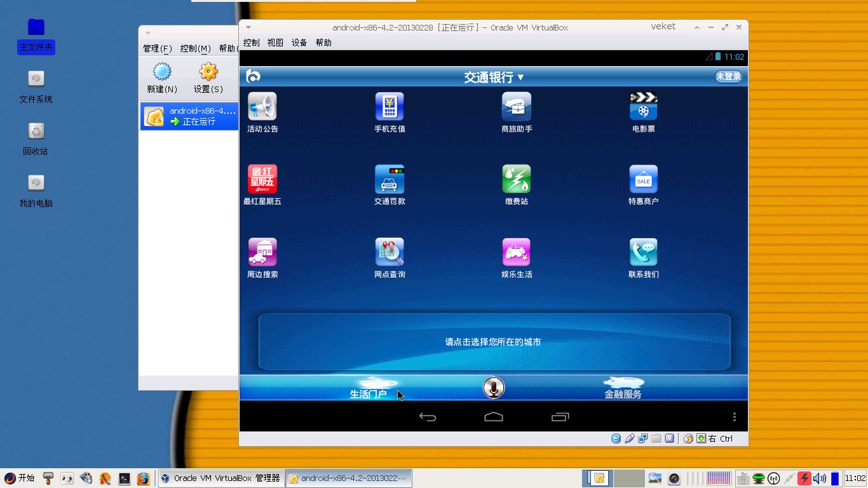Screen dimensions: 868x488
Task: Tap the 未登录 login button
Action: [729, 76]
